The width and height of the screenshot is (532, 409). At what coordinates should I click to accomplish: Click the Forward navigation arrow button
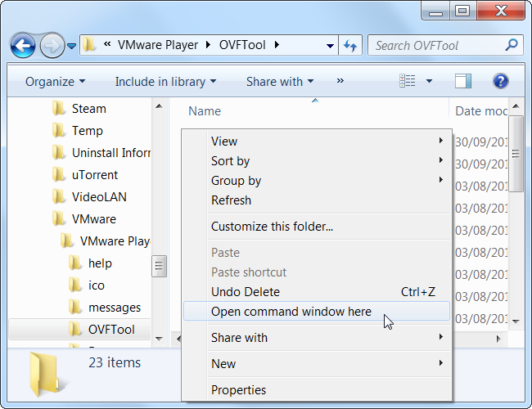52,45
